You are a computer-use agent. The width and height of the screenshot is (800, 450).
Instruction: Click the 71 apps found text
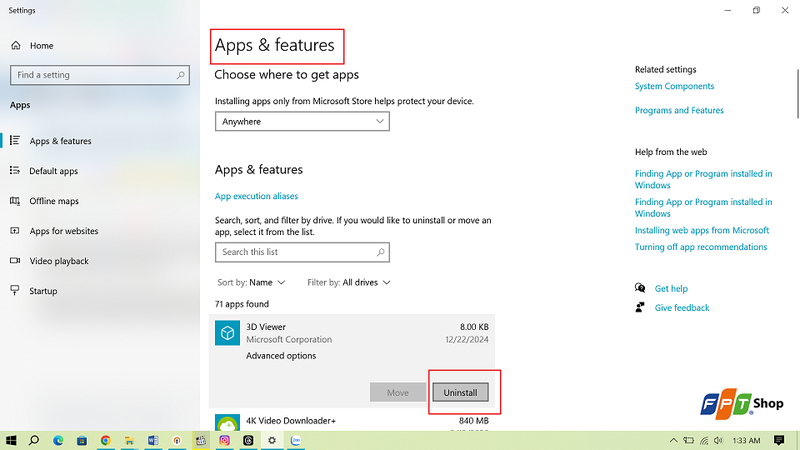click(242, 304)
